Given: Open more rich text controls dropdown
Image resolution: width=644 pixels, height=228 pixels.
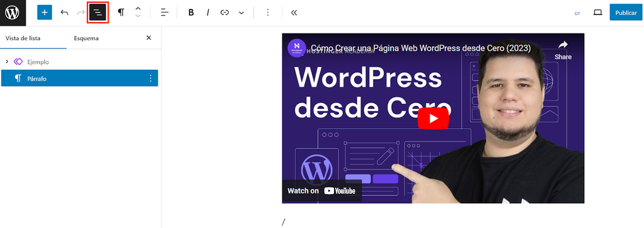Looking at the screenshot, I should click(x=241, y=13).
